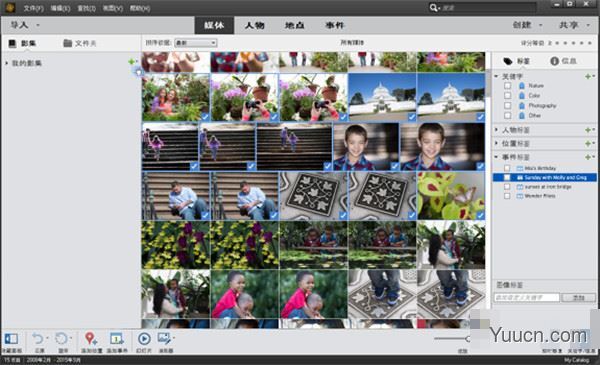This screenshot has height=365, width=600.
Task: Click the 添加位置 add location pin icon
Action: click(x=91, y=339)
